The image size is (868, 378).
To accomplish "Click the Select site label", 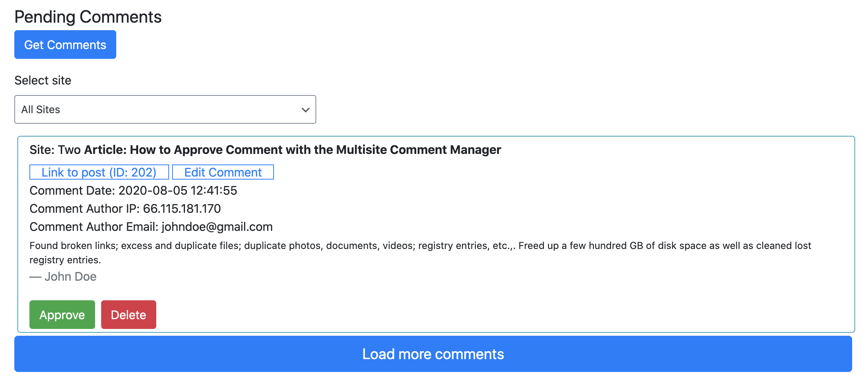I will (43, 80).
